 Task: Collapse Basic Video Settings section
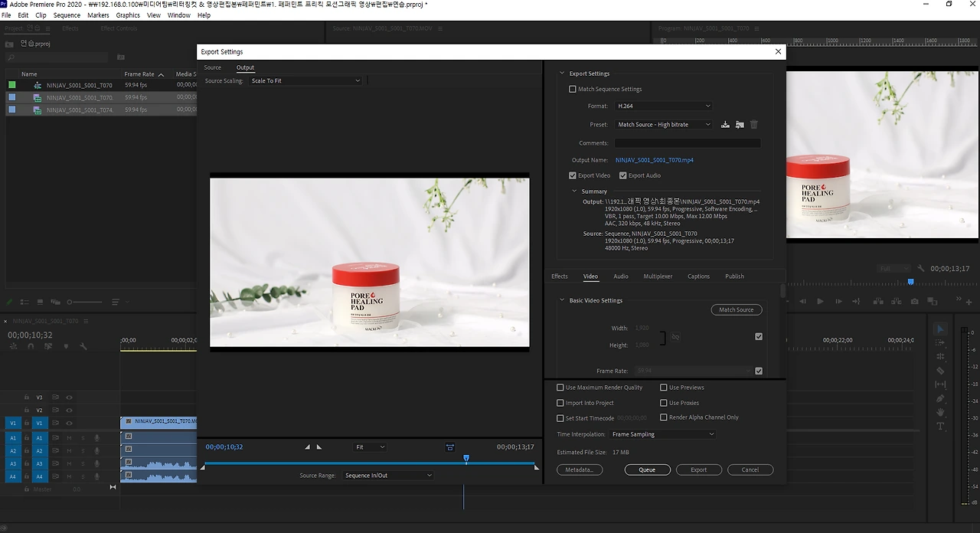(562, 300)
